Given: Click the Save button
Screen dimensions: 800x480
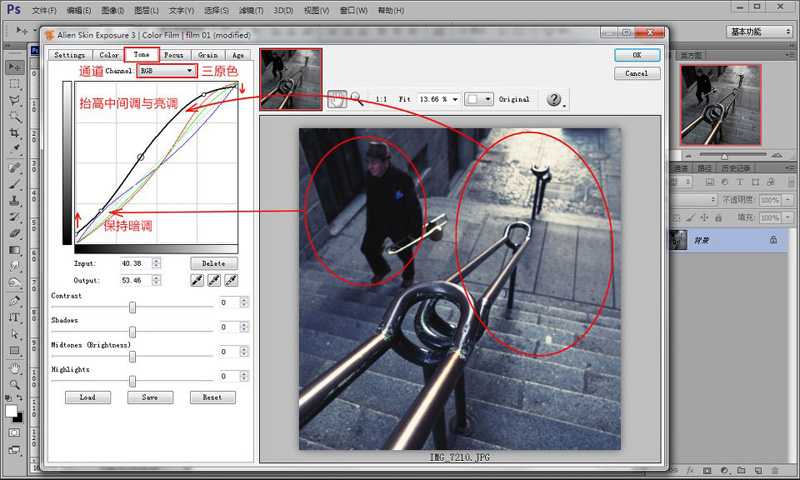Looking at the screenshot, I should 150,397.
